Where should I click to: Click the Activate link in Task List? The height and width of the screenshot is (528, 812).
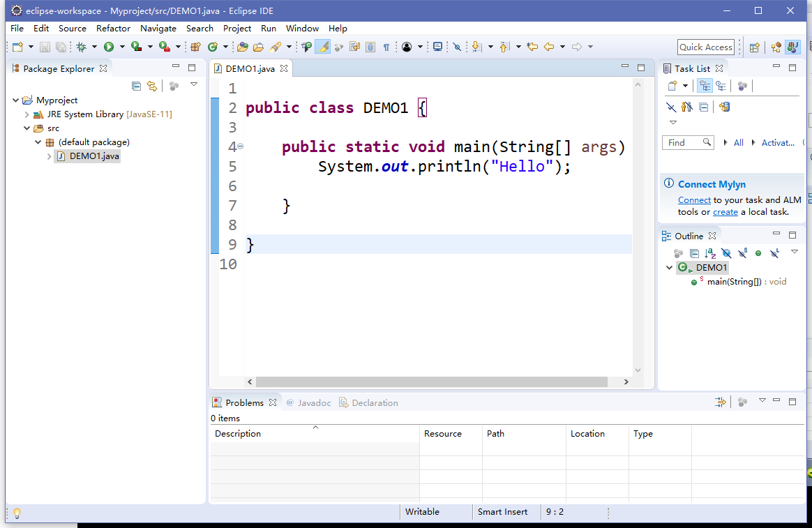[778, 143]
